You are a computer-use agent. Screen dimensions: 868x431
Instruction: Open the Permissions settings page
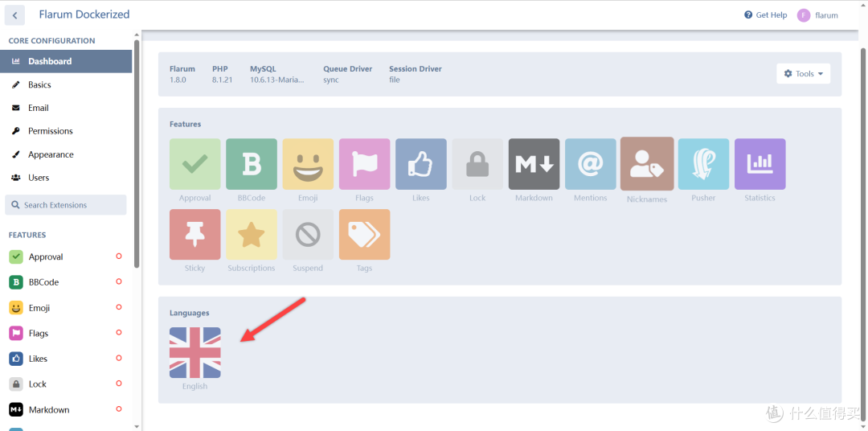click(66, 131)
